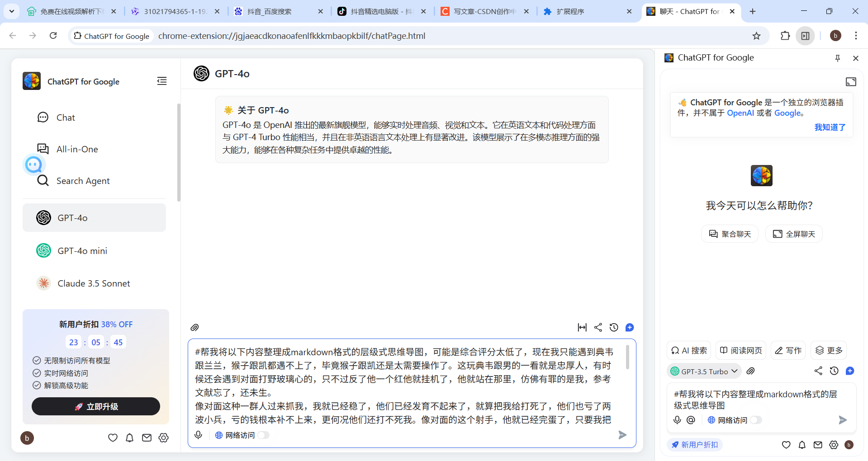Open Chrome extensions puzzle icon

pyautogui.click(x=785, y=36)
